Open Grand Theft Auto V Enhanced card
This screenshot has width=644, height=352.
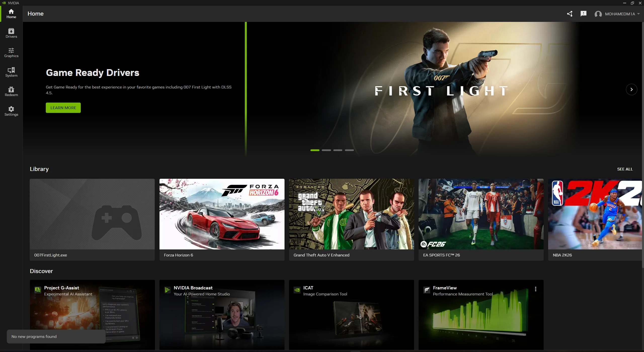pos(351,219)
